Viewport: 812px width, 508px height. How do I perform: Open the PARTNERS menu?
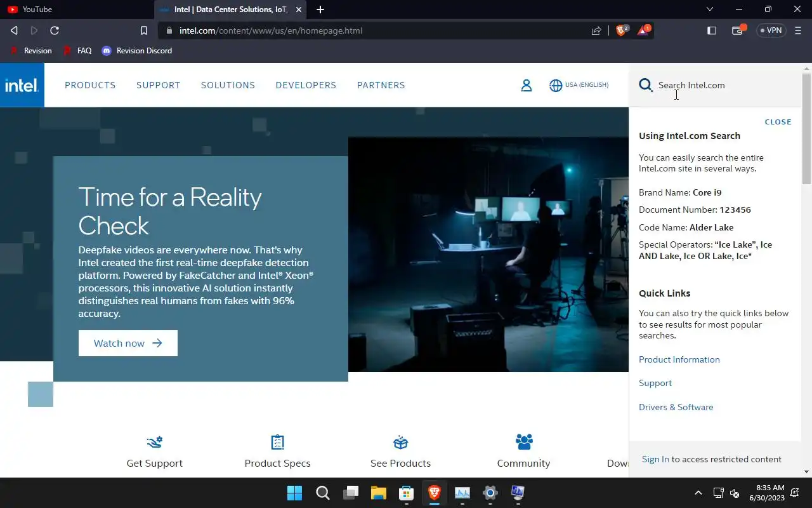coord(381,85)
